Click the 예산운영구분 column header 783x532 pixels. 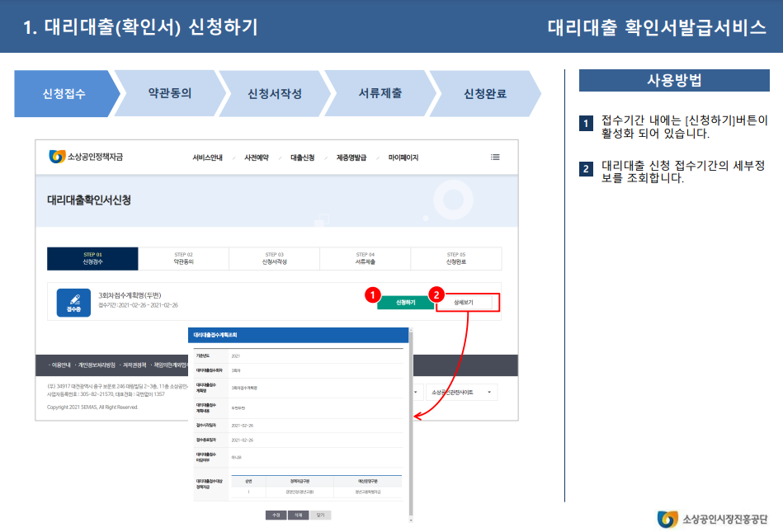pos(367,481)
